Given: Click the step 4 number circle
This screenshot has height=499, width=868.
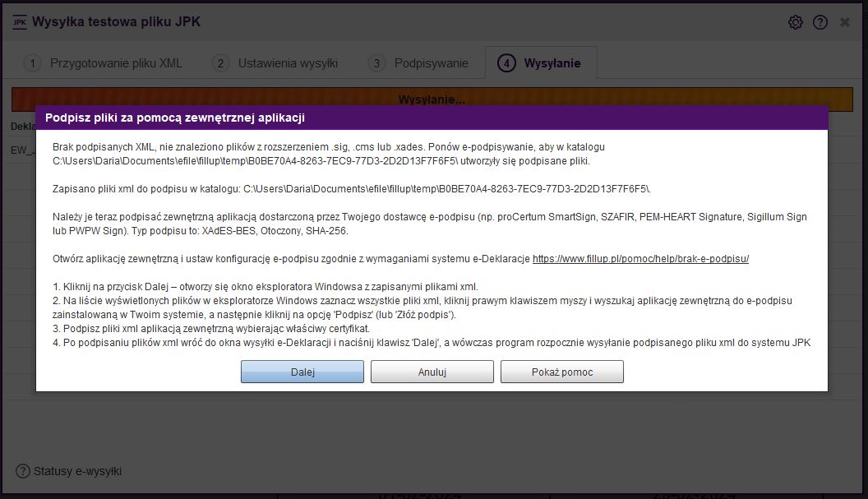Looking at the screenshot, I should [x=506, y=63].
